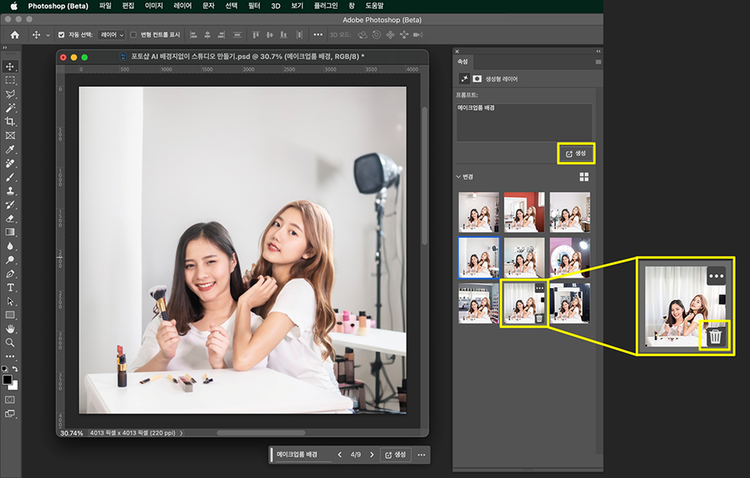This screenshot has width=750, height=478.
Task: Open the 속성 panel options menu
Action: (597, 61)
